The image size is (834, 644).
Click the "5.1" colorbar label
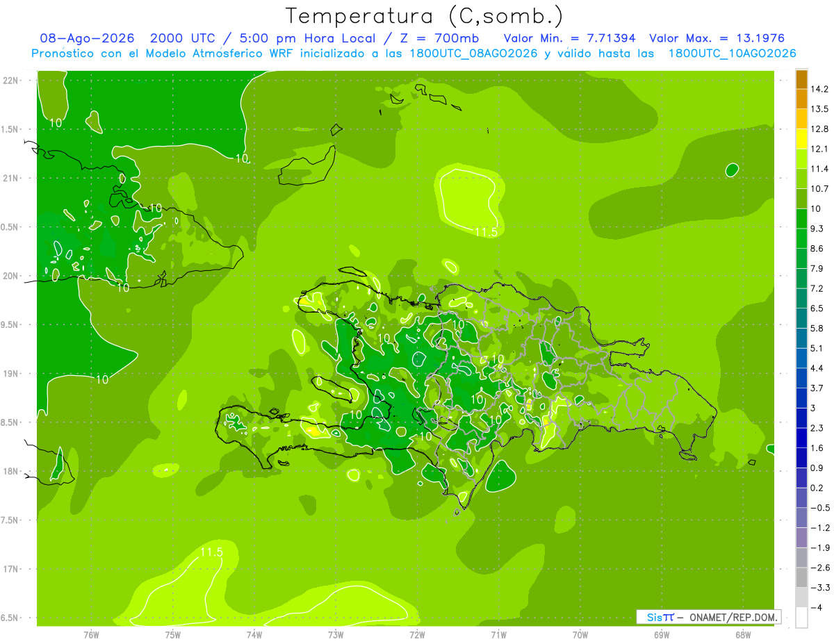[x=818, y=348]
